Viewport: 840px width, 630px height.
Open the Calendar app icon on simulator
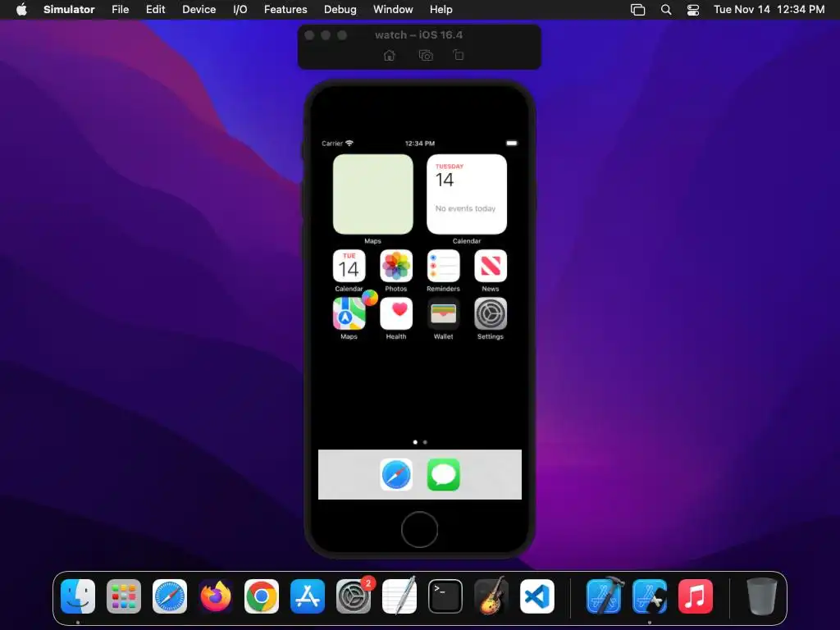(x=349, y=266)
